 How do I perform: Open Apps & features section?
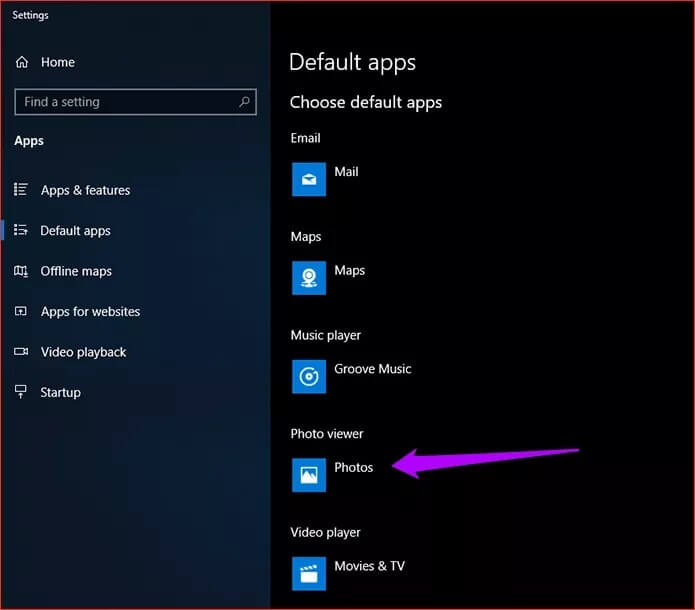pos(86,190)
